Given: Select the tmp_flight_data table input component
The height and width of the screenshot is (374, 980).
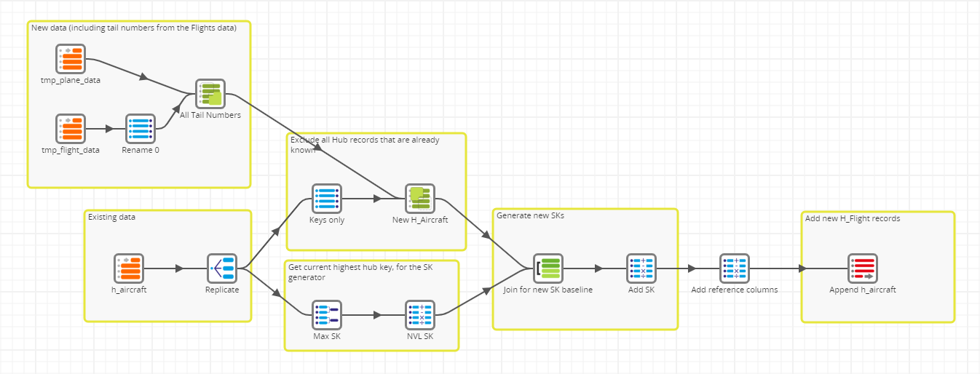Looking at the screenshot, I should [71, 129].
